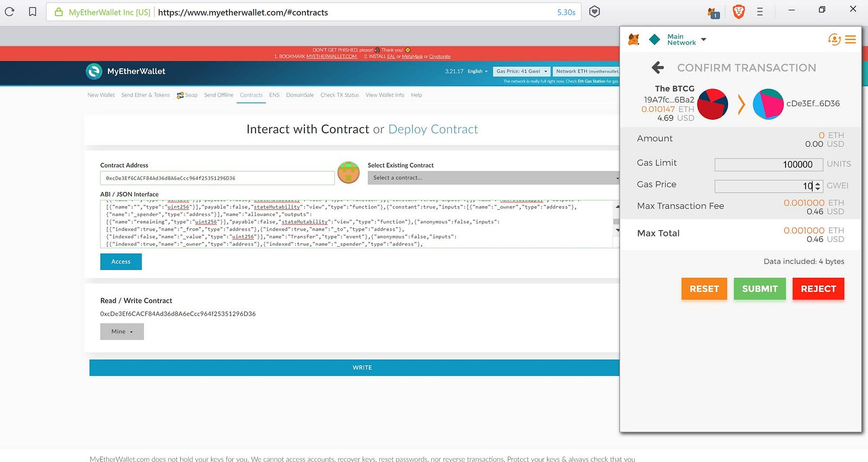Viewport: 868px width, 462px height.
Task: Click the Access button
Action: point(121,261)
